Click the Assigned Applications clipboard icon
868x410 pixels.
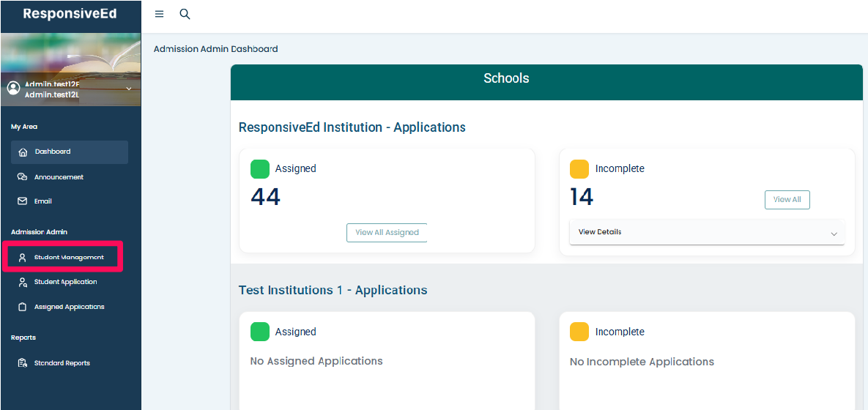click(x=23, y=307)
